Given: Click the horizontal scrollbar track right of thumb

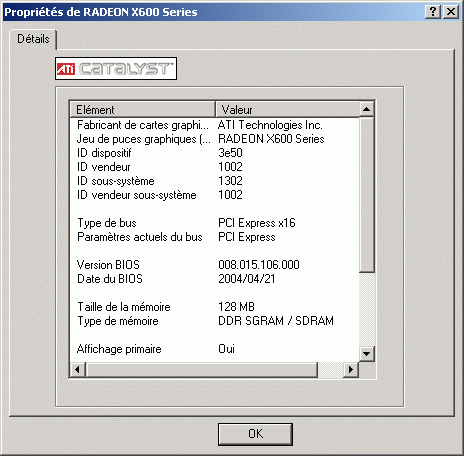Looking at the screenshot, I should 330,370.
